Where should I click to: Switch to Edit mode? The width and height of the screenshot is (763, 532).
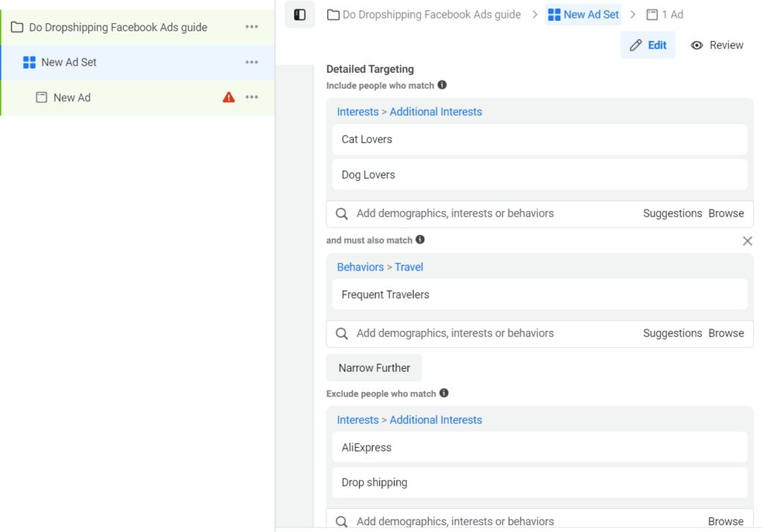pyautogui.click(x=648, y=45)
